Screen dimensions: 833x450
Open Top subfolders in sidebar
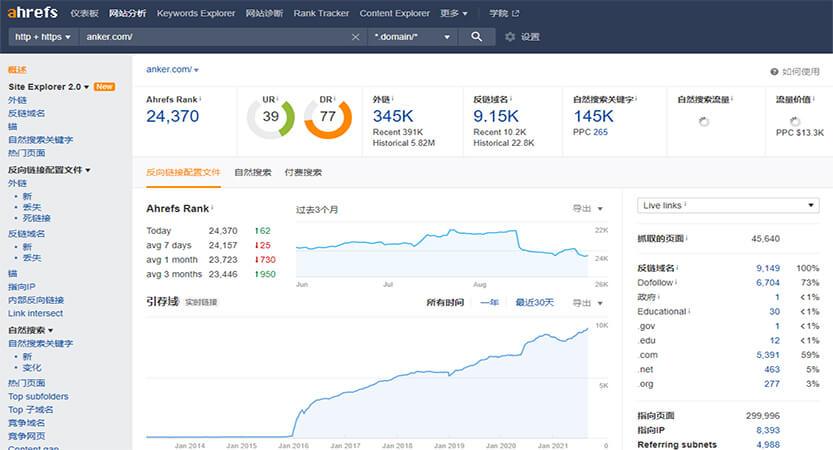[38, 397]
